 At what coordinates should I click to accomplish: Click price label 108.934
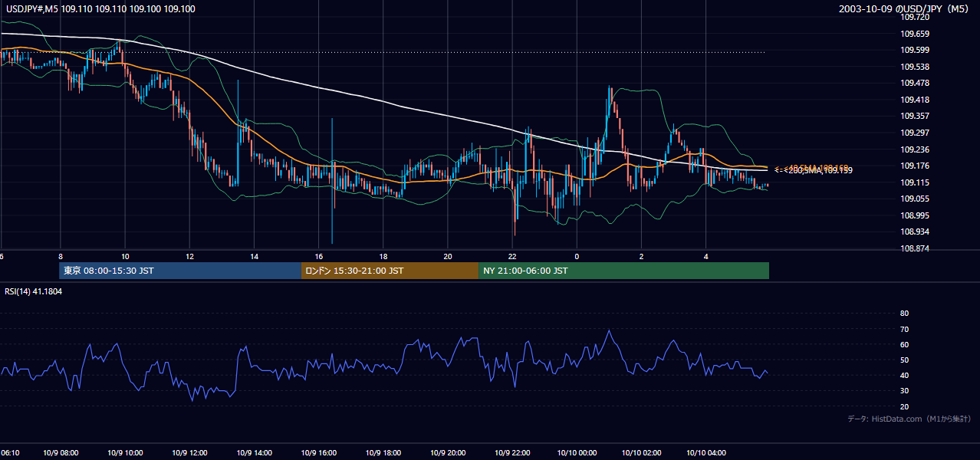point(915,232)
